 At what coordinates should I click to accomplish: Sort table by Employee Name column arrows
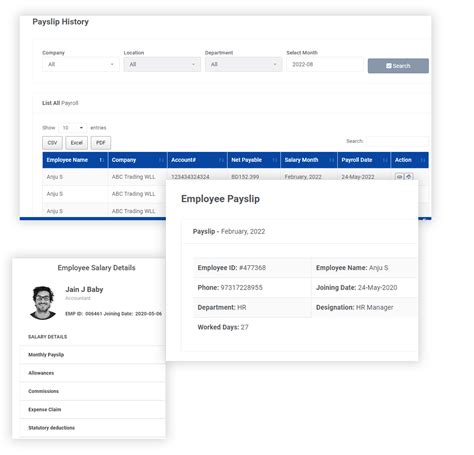coord(102,160)
